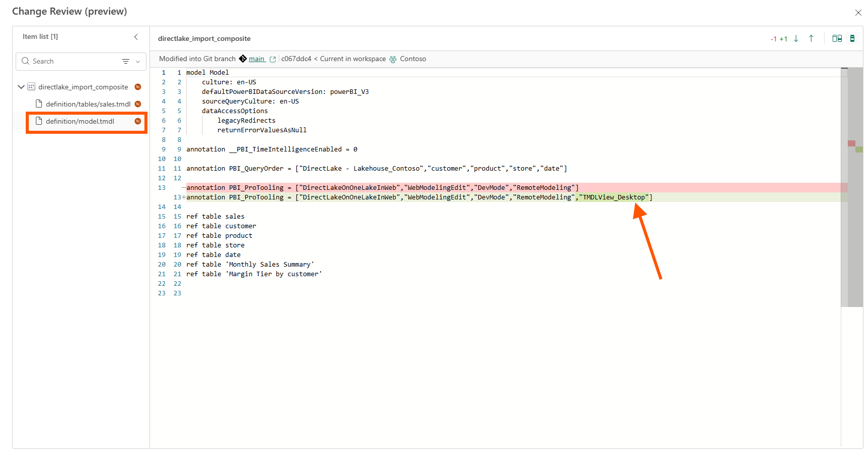This screenshot has height=460, width=868.
Task: Open the main Git branch link
Action: point(257,59)
